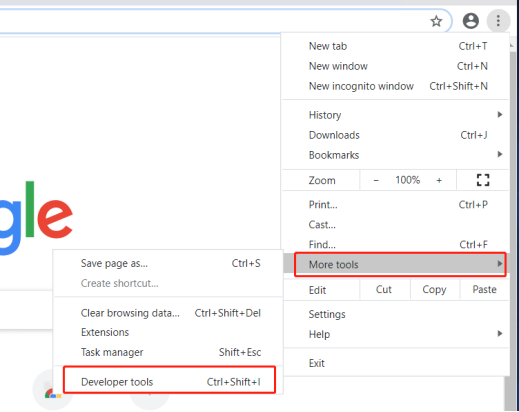Click Copy in the Edit row
This screenshot has height=412, width=519.
tap(434, 289)
